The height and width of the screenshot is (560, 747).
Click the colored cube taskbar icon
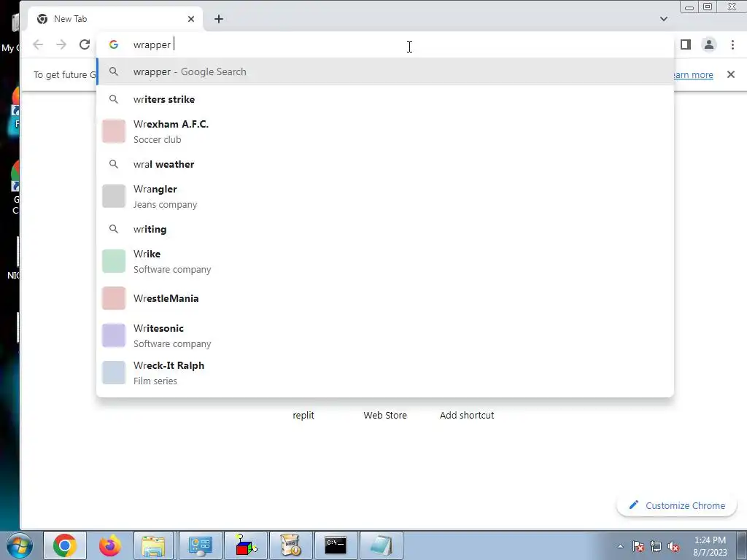click(246, 545)
